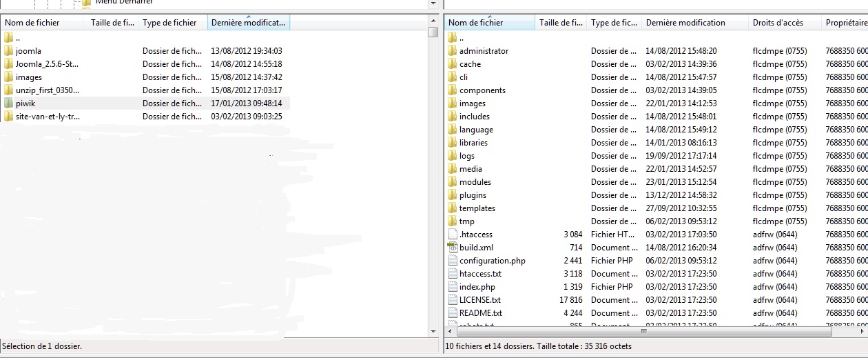Click the .htaccess file icon
The image size is (868, 358).
click(452, 235)
